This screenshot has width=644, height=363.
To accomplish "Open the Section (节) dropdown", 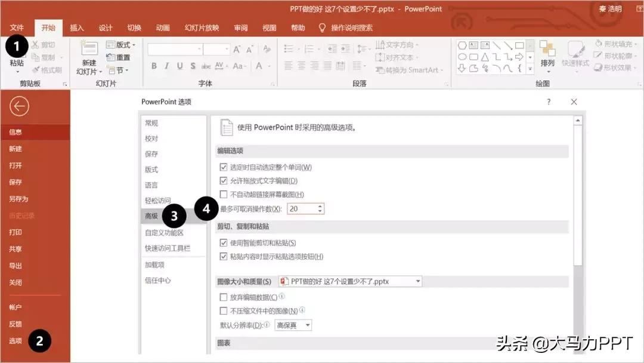I will [x=118, y=70].
